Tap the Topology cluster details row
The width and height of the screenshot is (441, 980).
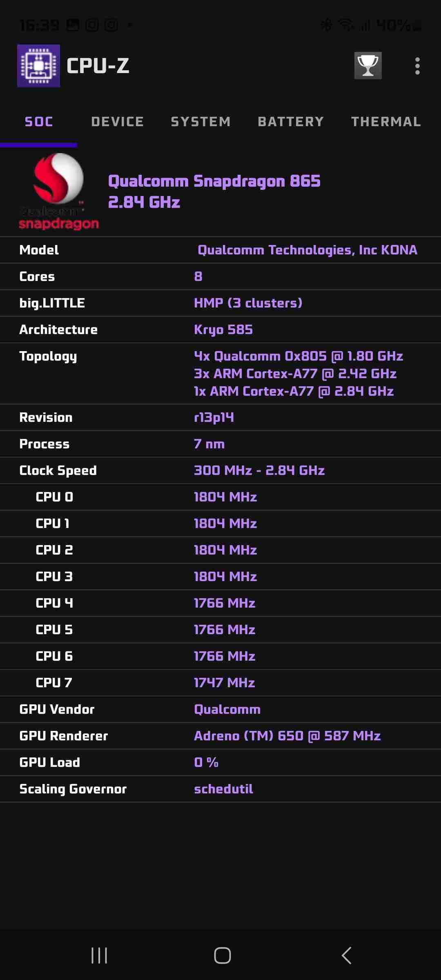click(220, 373)
